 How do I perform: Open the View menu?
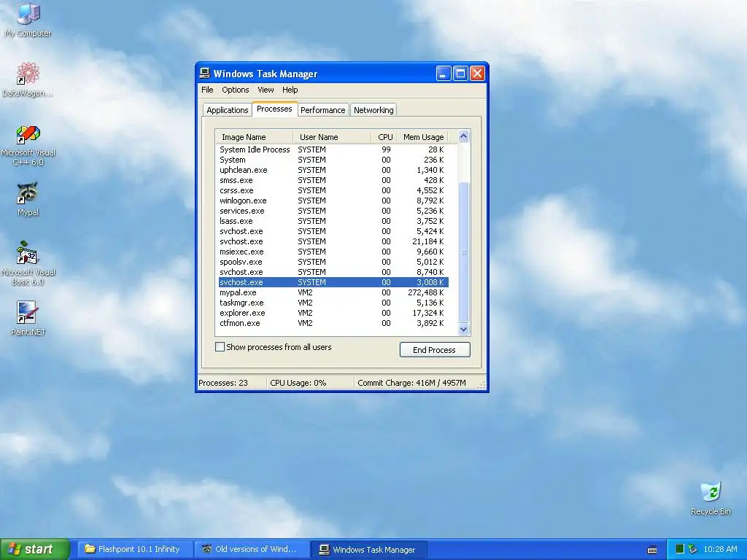pos(266,90)
